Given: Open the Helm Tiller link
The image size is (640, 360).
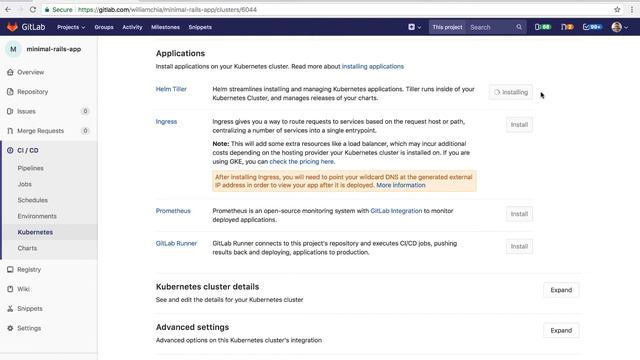Looking at the screenshot, I should (x=171, y=89).
